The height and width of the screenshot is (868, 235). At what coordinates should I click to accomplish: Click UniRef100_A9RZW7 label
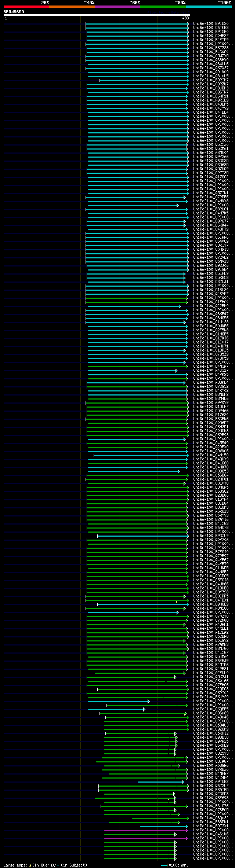click(211, 84)
